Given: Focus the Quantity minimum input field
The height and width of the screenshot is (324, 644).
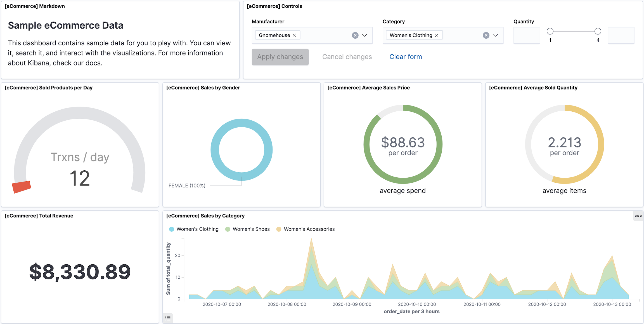Looking at the screenshot, I should tap(527, 35).
